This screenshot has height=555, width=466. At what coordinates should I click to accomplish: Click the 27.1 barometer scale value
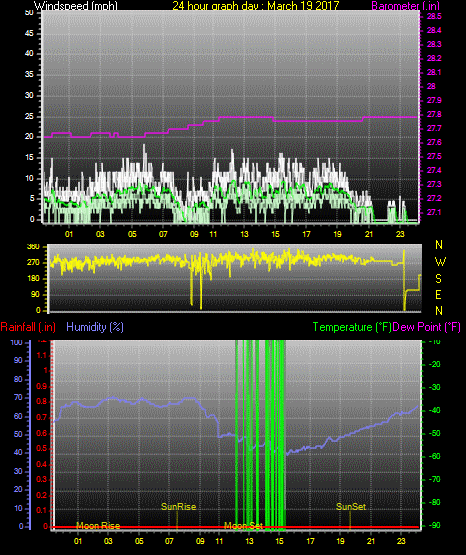[x=434, y=212]
